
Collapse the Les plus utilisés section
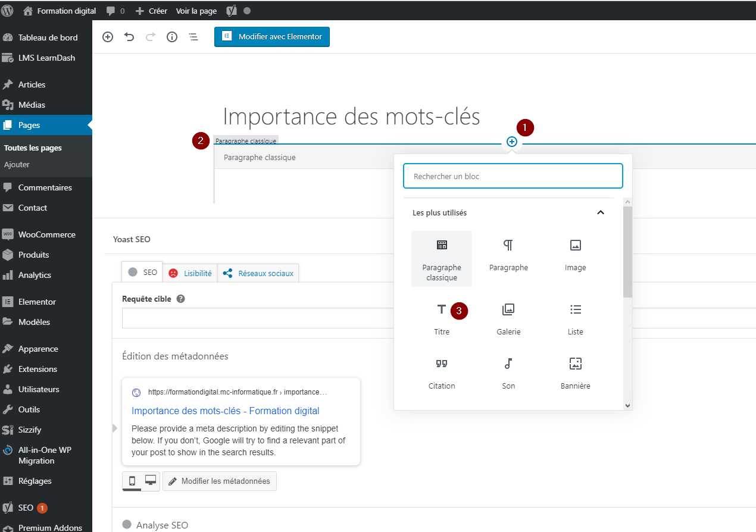(x=600, y=212)
